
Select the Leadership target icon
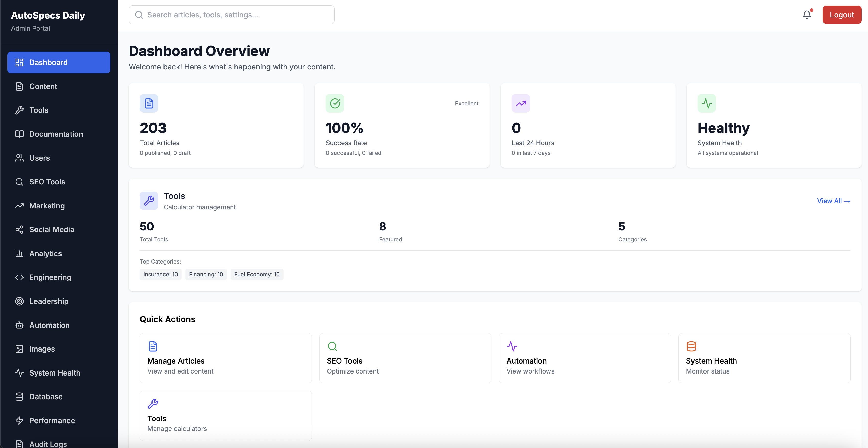[19, 301]
